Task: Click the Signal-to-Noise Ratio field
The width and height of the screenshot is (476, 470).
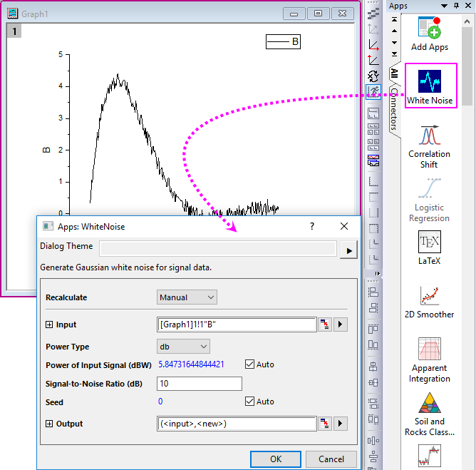Action: [200, 384]
